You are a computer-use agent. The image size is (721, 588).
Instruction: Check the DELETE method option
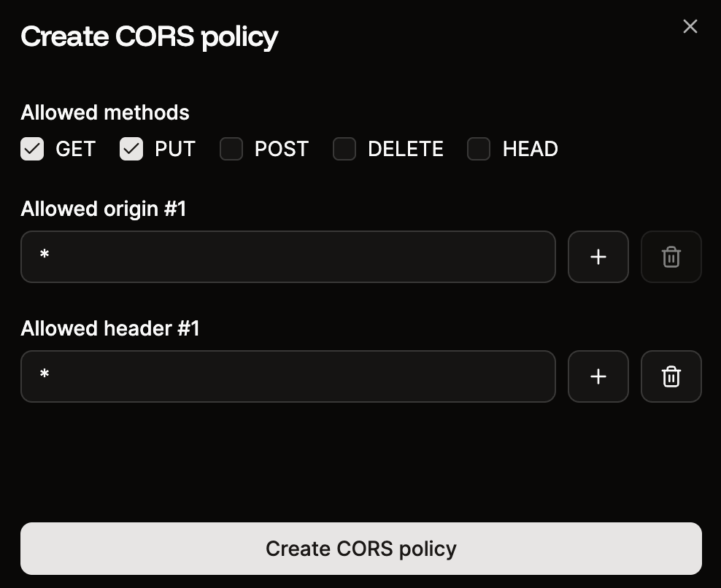tap(344, 149)
